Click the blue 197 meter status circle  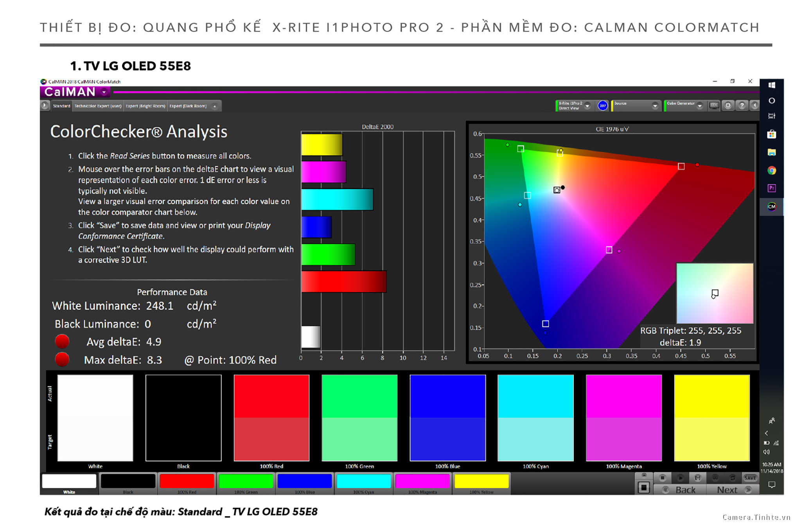603,106
